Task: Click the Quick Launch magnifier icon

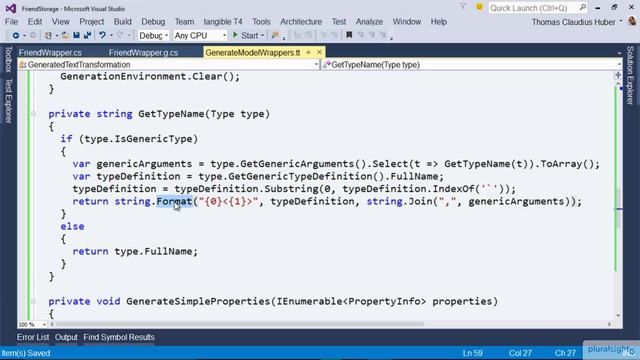Action: pyautogui.click(x=582, y=7)
